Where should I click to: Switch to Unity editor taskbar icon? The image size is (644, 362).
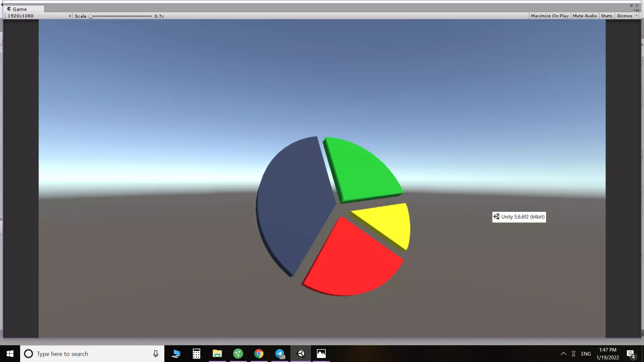[x=301, y=354]
